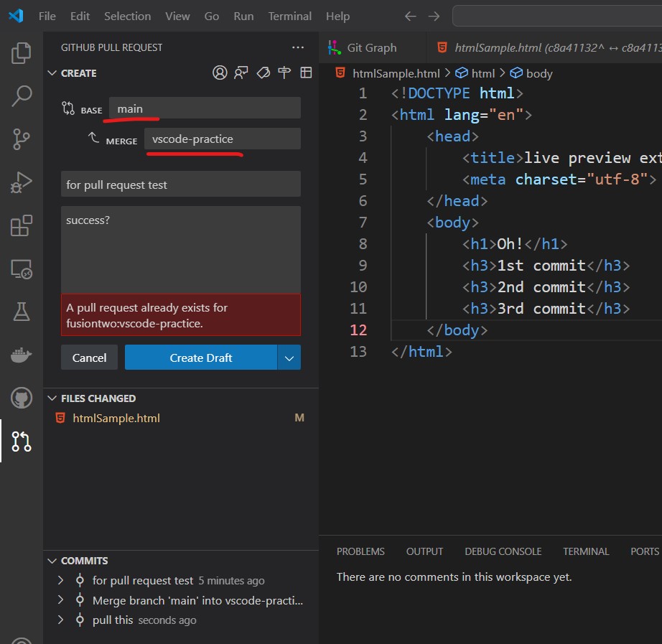The image size is (662, 644).
Task: Select the GitHub Pull Requests activity icon
Action: [21, 442]
